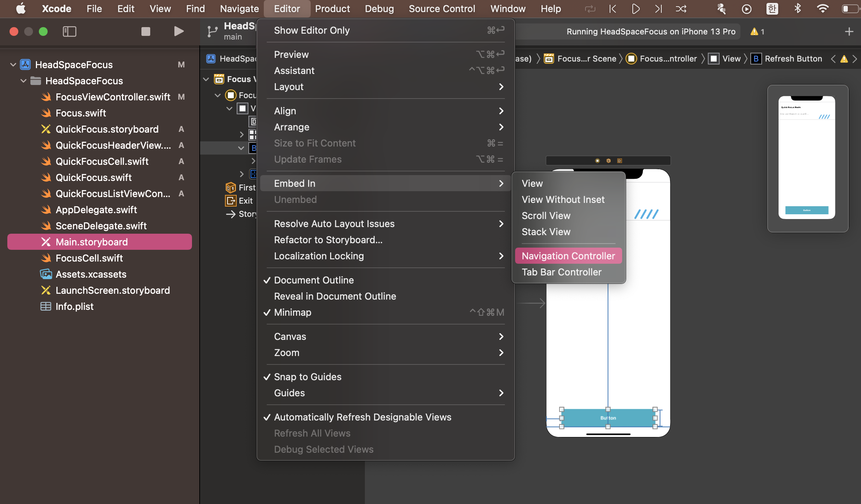Collapse the Focus View Controller Scene disclosure
The image size is (861, 504).
point(206,79)
